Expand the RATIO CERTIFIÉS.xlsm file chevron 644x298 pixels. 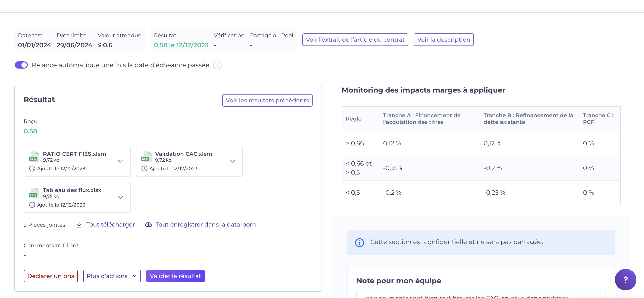120,161
